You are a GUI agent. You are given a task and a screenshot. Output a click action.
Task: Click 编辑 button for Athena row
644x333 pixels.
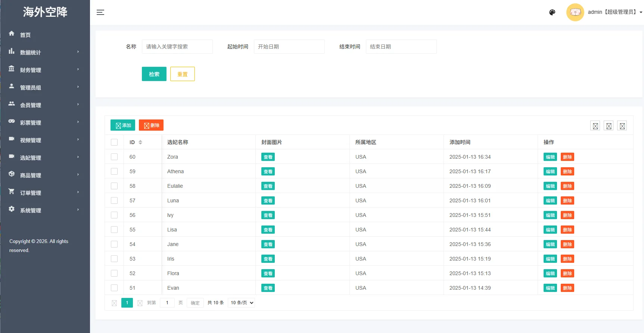click(x=550, y=171)
